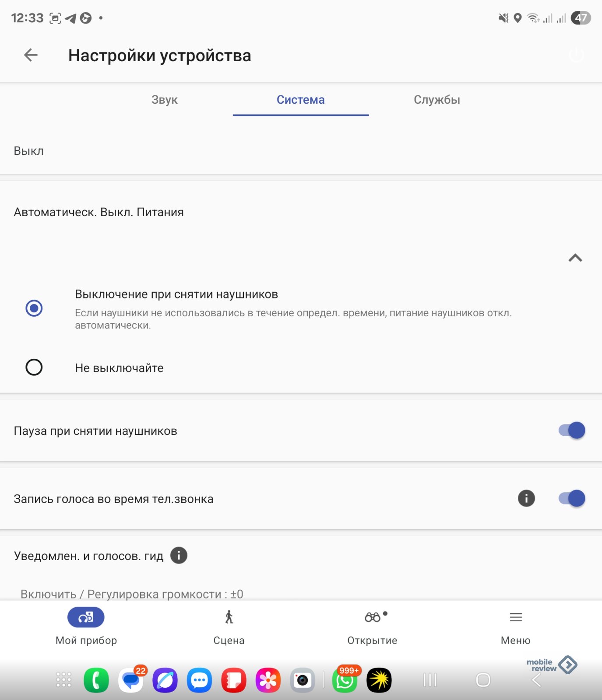602x700 pixels.
Task: Disable Запись голоса во время тел.звонка switch
Action: coord(572,498)
